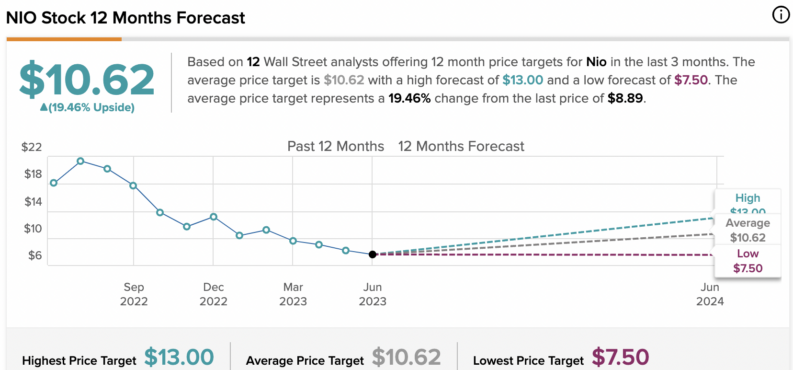Viewport: 793px width, 370px height.
Task: Select the Low $7.50 forecast label
Action: coord(747,260)
